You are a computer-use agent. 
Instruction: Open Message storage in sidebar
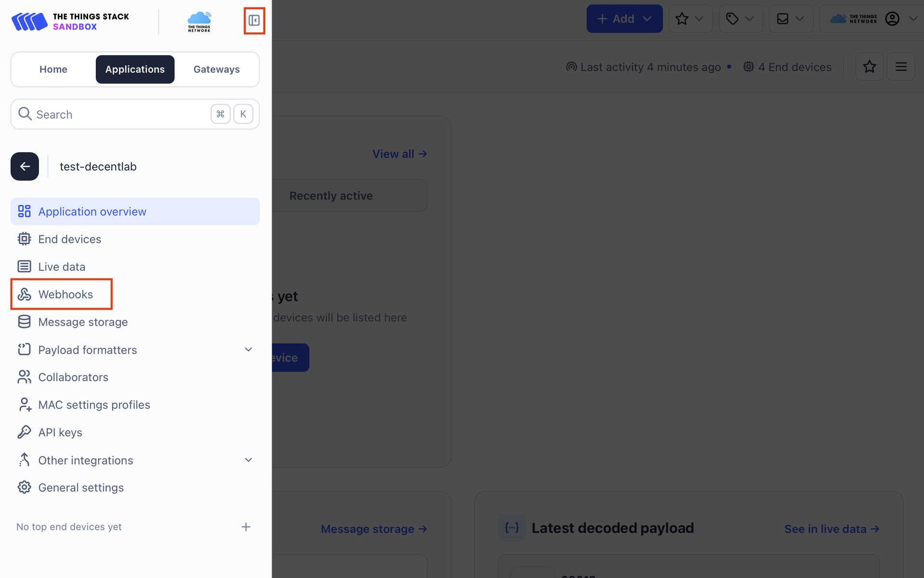pyautogui.click(x=135, y=322)
